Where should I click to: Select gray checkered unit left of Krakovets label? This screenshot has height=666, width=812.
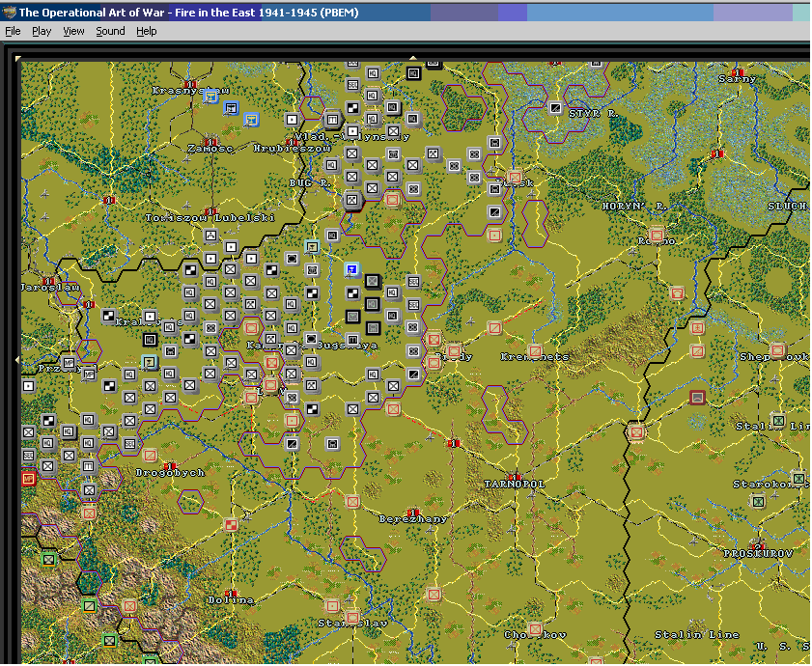pos(109,316)
